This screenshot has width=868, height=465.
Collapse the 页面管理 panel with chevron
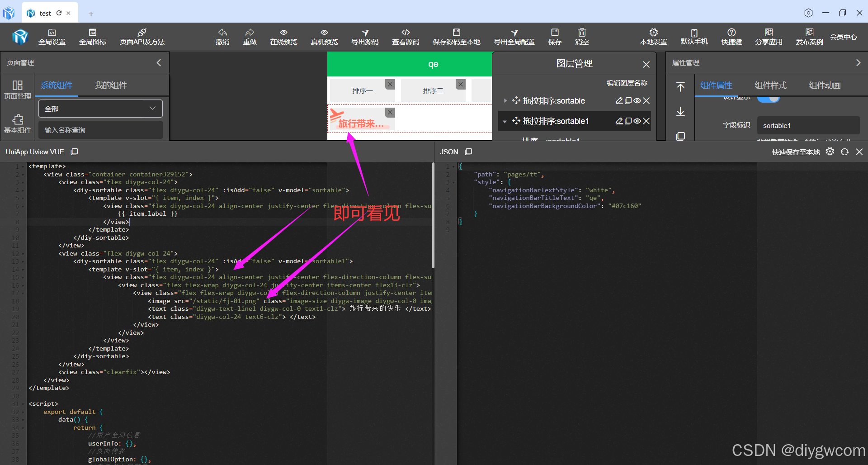click(x=159, y=62)
